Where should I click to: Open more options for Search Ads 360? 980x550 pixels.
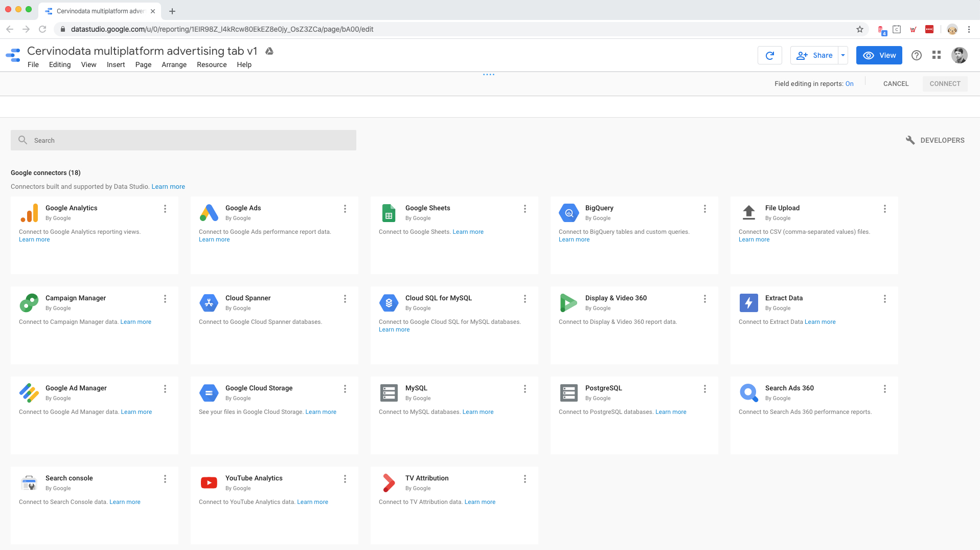pyautogui.click(x=885, y=389)
